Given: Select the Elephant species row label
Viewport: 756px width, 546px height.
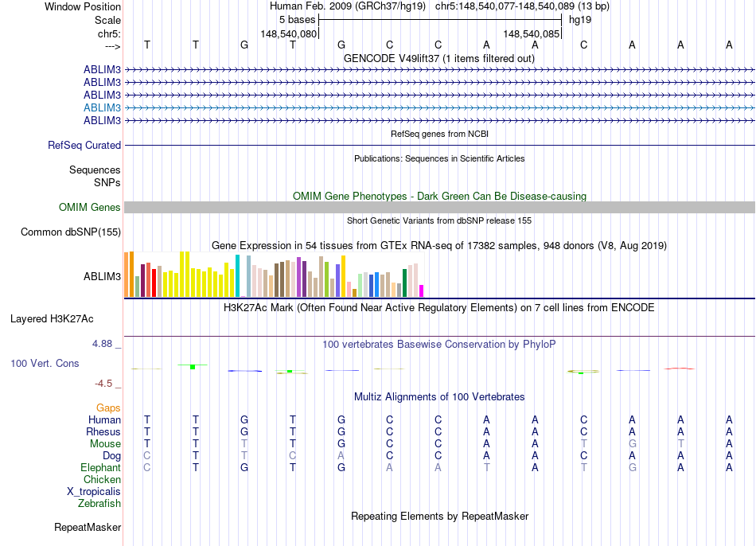Looking at the screenshot, I should [x=100, y=467].
